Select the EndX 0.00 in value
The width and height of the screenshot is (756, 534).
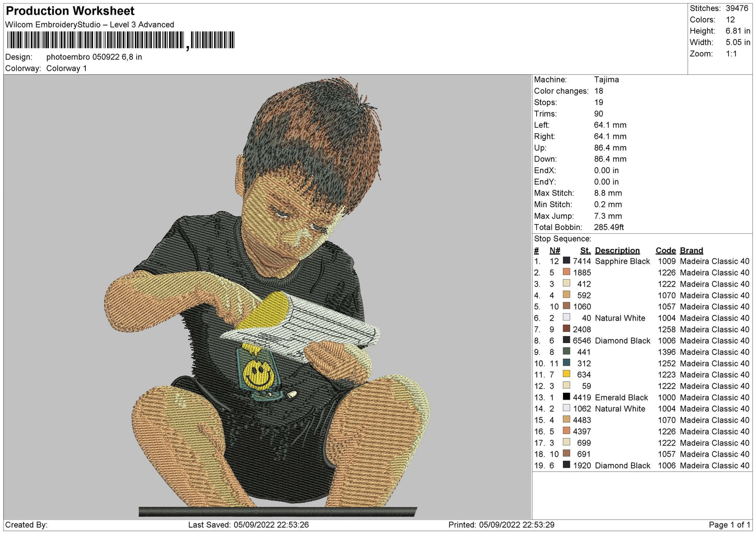pyautogui.click(x=606, y=171)
